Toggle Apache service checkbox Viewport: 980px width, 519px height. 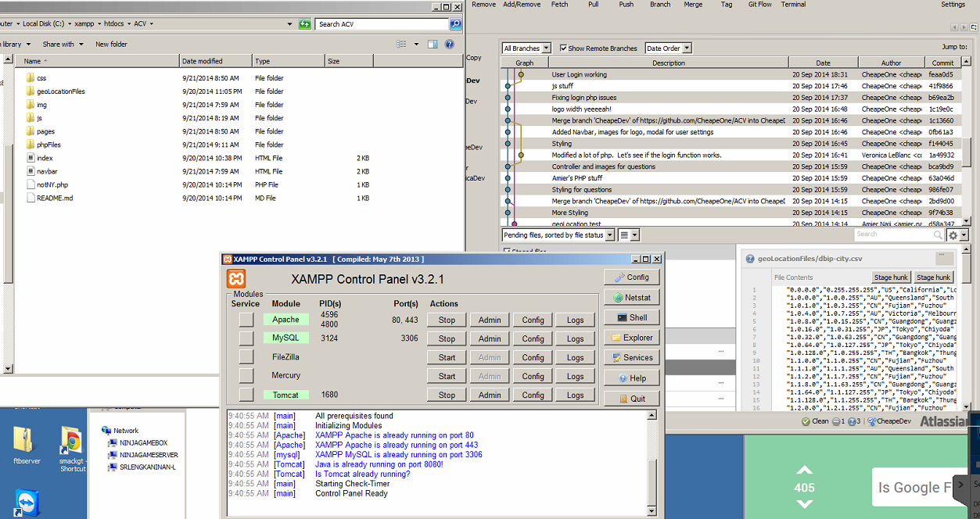click(246, 320)
